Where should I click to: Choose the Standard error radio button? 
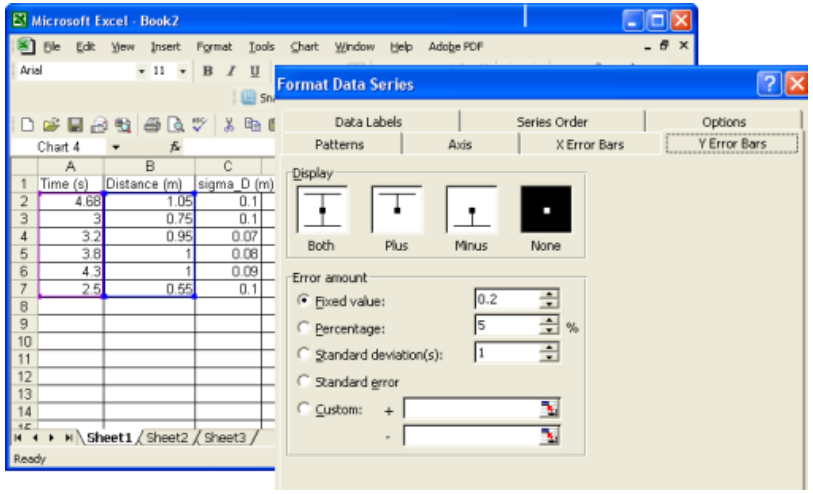(x=304, y=381)
